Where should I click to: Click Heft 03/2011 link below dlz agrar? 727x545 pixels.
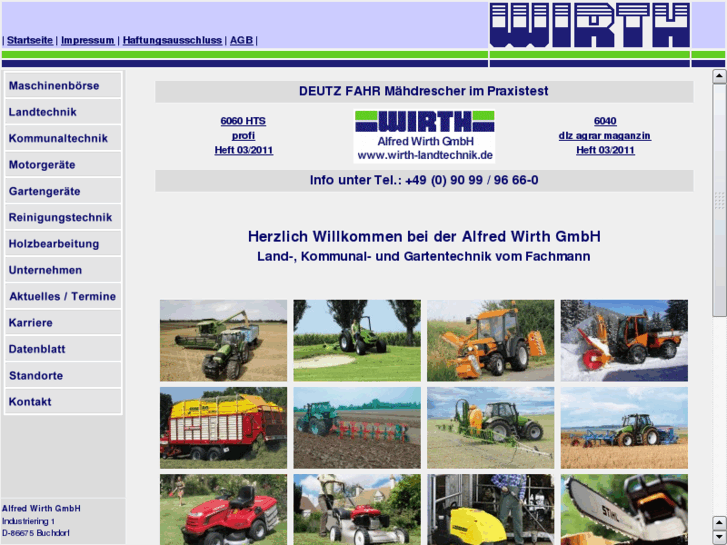pos(605,150)
